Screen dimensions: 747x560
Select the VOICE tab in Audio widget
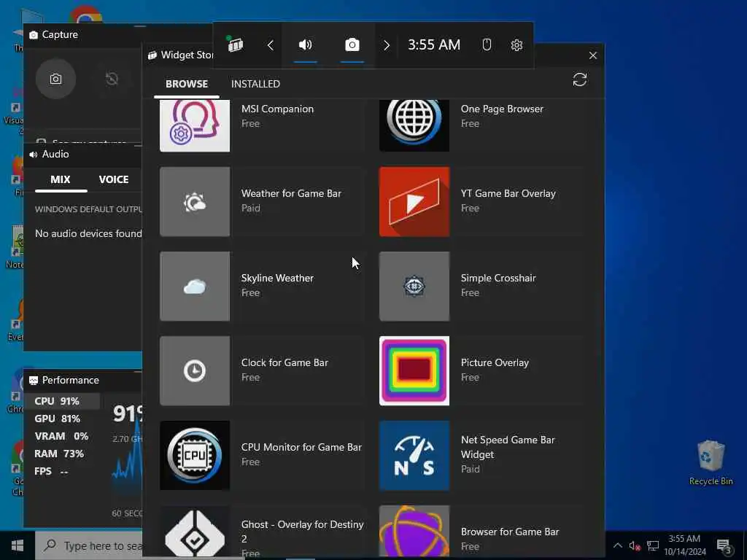[113, 179]
